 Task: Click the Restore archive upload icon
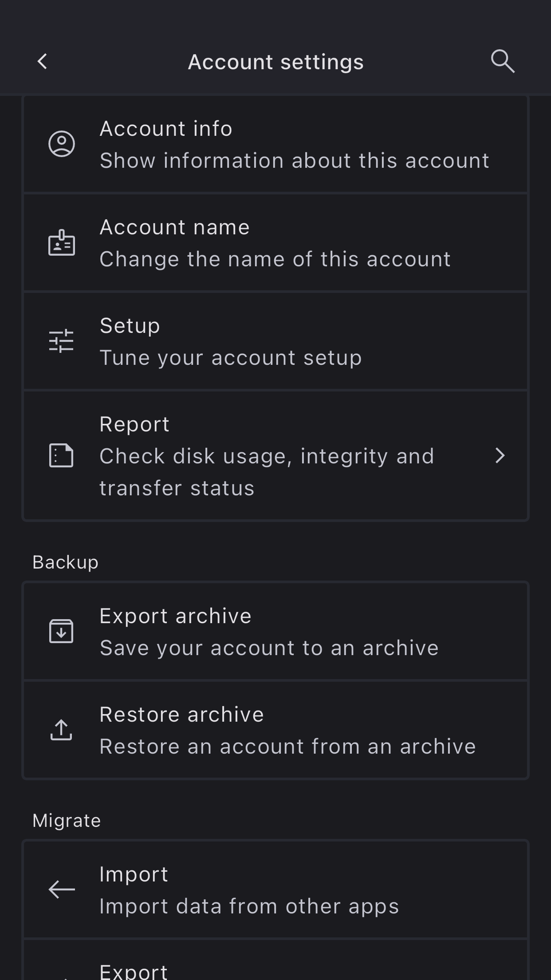tap(62, 730)
